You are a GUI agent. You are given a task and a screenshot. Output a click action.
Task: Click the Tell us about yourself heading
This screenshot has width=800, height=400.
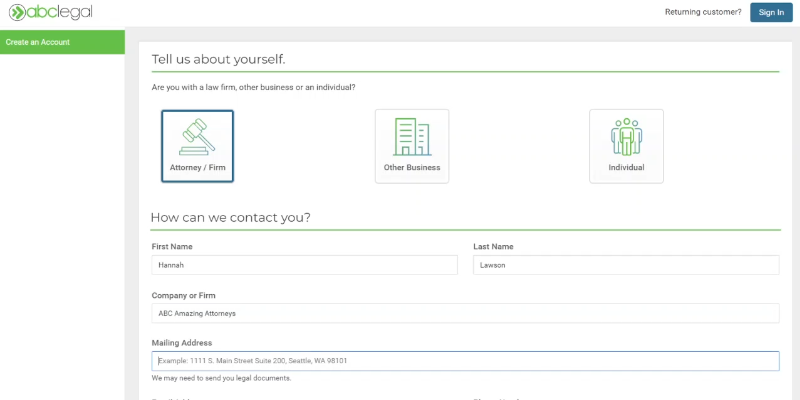pos(218,59)
